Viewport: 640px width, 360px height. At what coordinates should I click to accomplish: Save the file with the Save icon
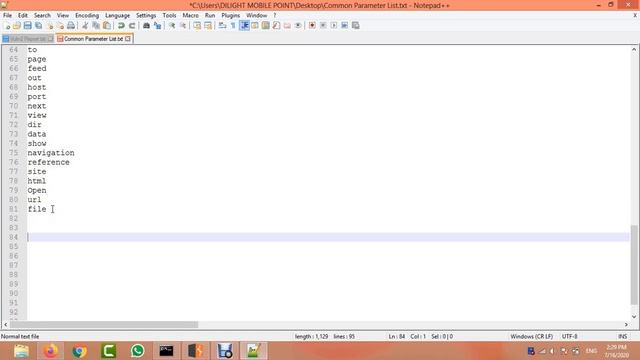27,26
